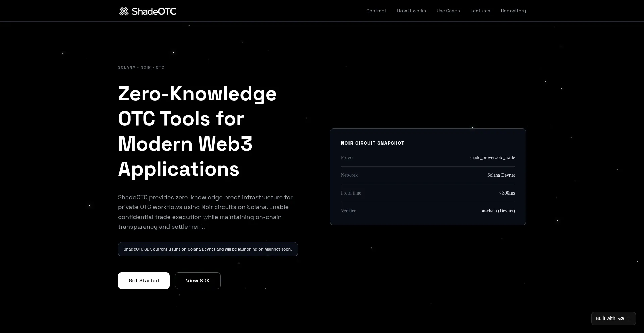Click the SOLANA • NOIR • OTC tagline
Image resolution: width=644 pixels, height=333 pixels.
(141, 67)
